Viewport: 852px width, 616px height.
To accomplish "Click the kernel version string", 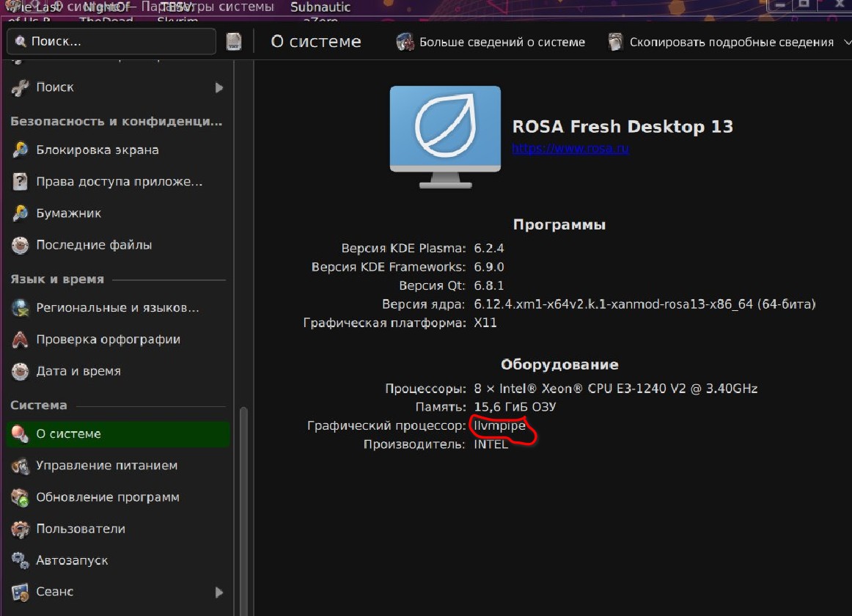I will (x=645, y=304).
